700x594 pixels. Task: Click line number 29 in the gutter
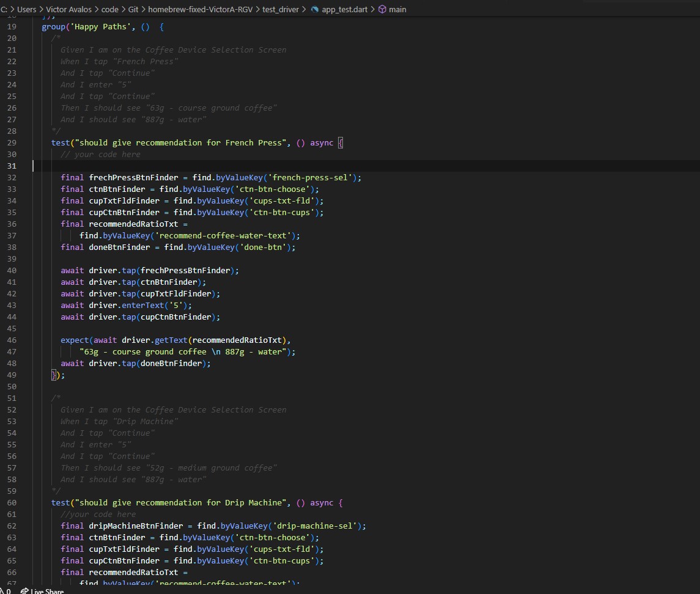(12, 143)
